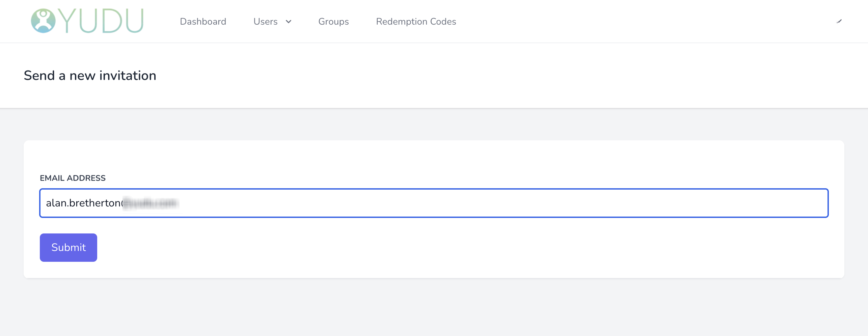This screenshot has width=868, height=336.
Task: Click the Send a new invitation heading
Action: pos(90,75)
